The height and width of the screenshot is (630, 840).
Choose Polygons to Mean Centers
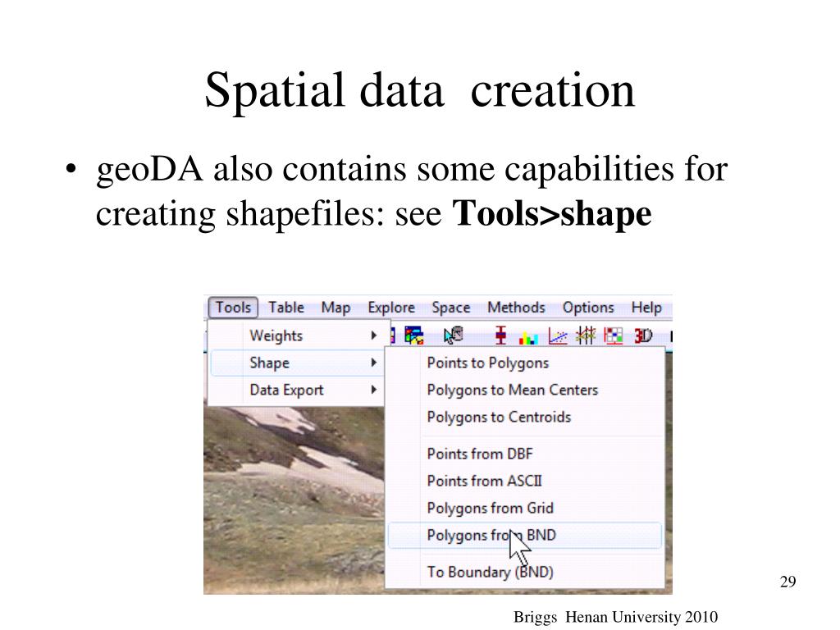tap(525, 390)
